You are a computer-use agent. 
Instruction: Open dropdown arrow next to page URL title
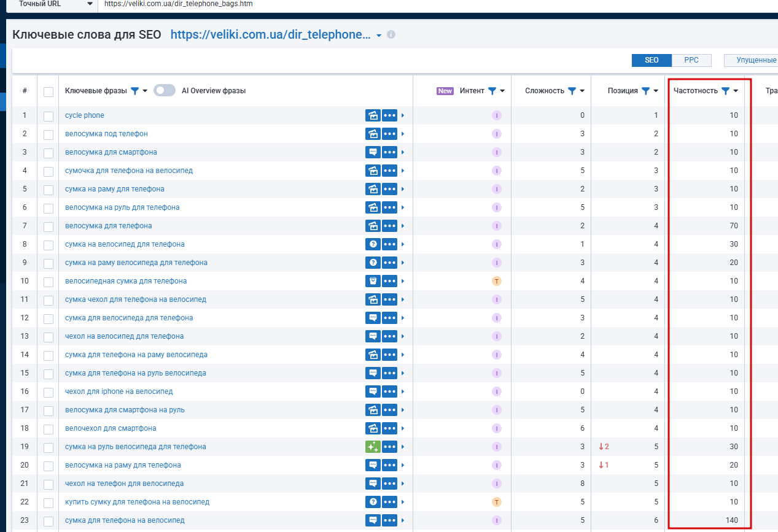(379, 36)
